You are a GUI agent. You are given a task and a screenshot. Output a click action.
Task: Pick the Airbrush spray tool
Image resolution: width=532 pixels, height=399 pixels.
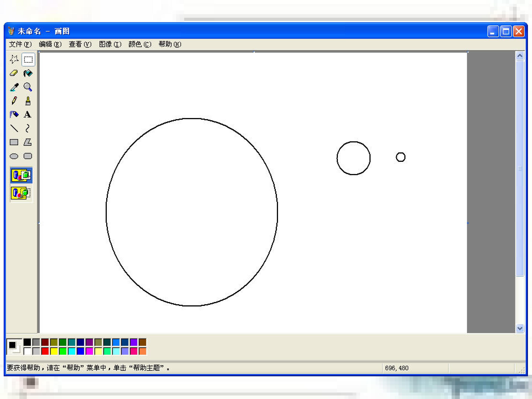[x=14, y=115]
